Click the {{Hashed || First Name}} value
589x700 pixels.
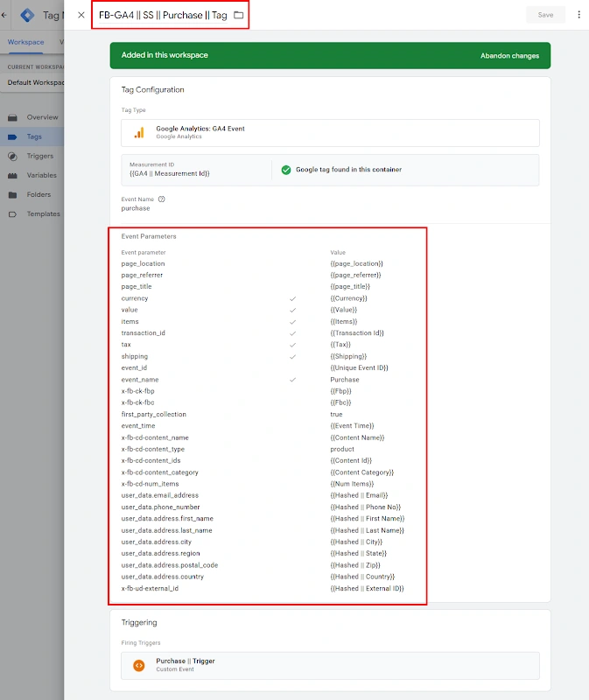[x=368, y=519]
